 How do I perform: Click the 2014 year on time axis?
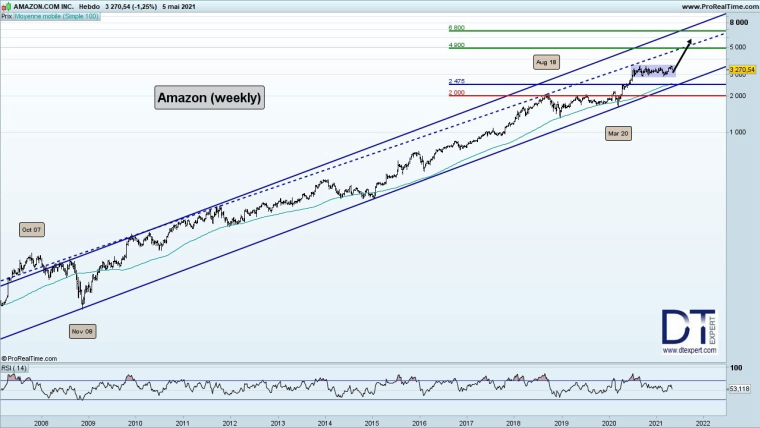pos(325,423)
